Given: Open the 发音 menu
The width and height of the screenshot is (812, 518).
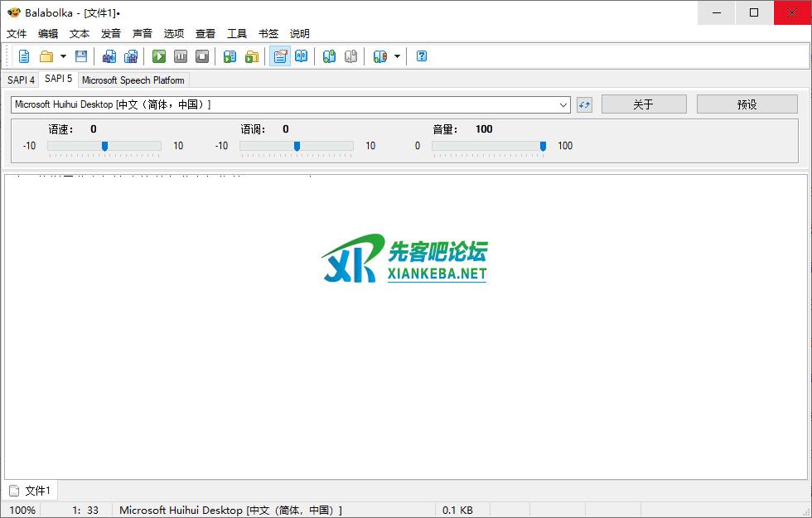Looking at the screenshot, I should [x=111, y=34].
